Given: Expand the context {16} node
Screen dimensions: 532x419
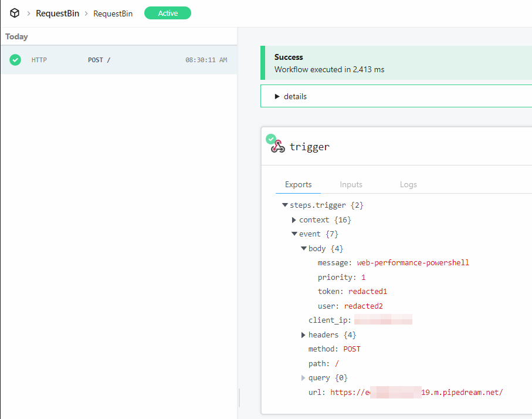Looking at the screenshot, I should pos(294,220).
